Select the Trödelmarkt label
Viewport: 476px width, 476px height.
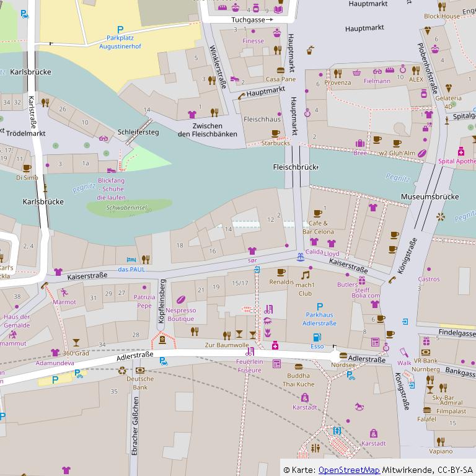point(26,133)
